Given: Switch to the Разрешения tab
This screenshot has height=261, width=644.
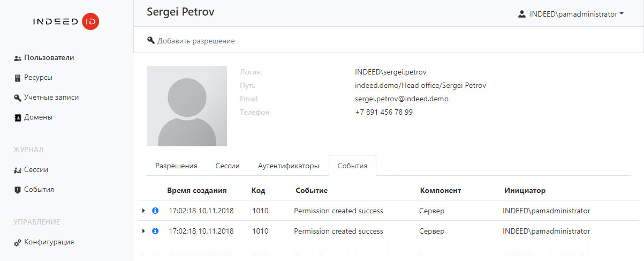Looking at the screenshot, I should click(x=176, y=166).
